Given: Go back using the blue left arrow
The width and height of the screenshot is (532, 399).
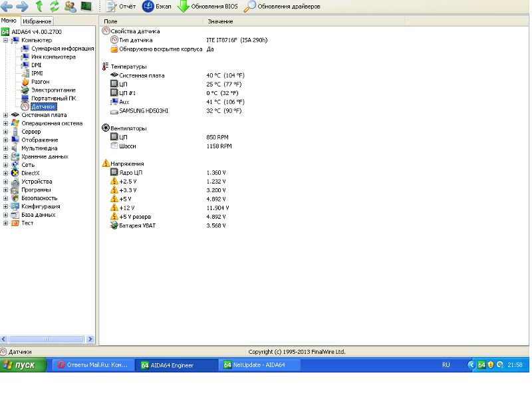Looking at the screenshot, I should coord(7,6).
